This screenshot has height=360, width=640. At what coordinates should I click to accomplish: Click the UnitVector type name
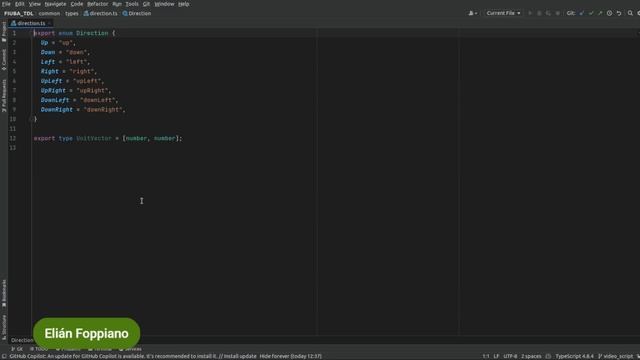pos(94,138)
